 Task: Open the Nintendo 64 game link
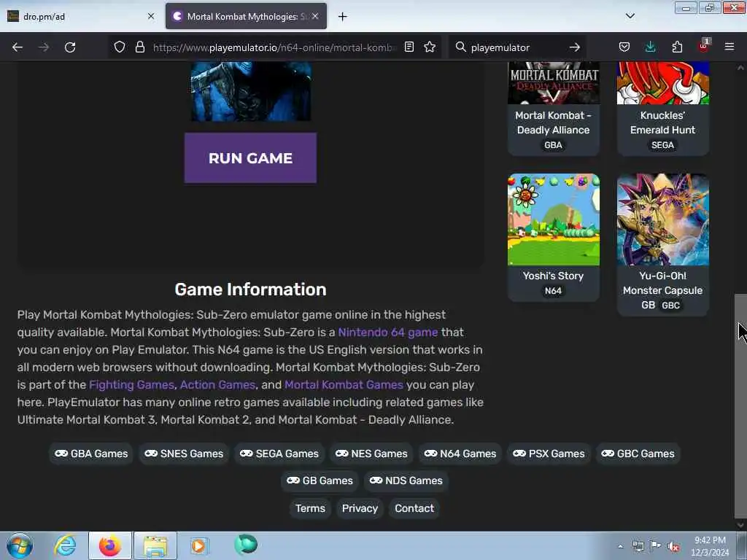click(x=388, y=332)
